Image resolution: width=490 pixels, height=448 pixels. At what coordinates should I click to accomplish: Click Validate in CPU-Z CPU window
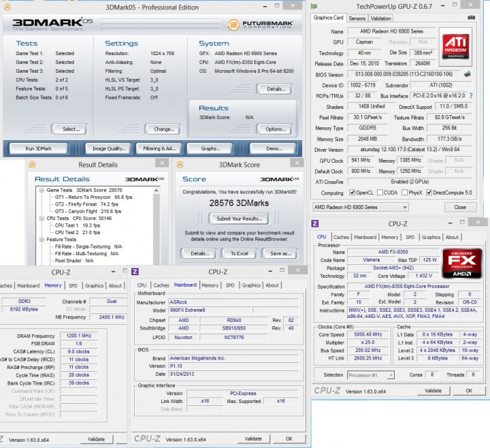(433, 391)
